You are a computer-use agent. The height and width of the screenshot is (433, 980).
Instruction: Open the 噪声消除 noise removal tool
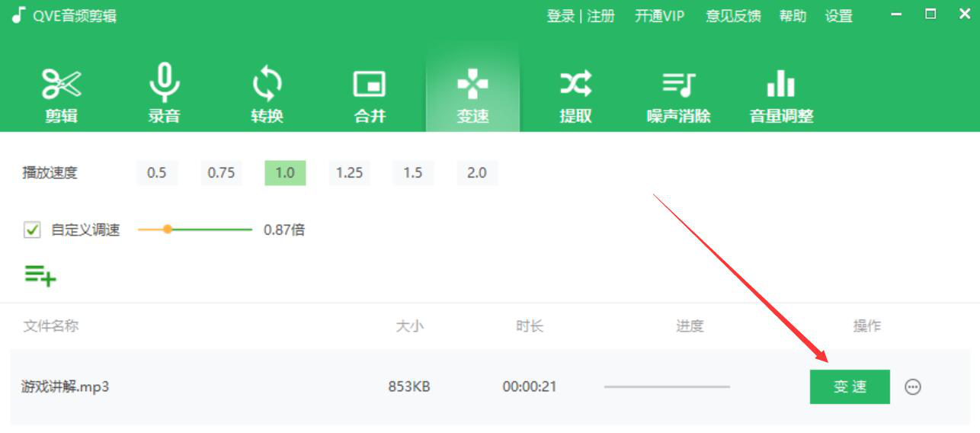point(678,96)
